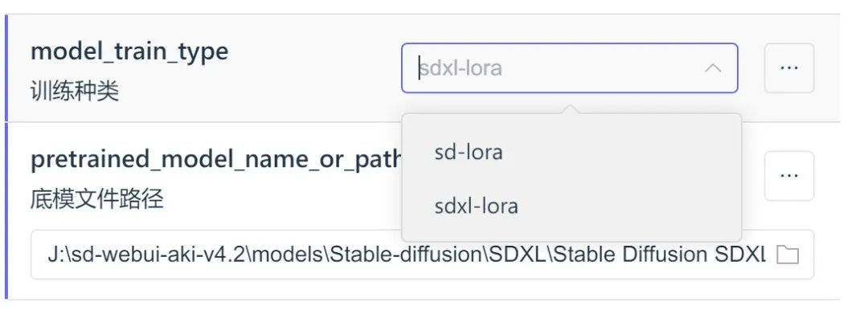The height and width of the screenshot is (310, 868).
Task: Focus the base model file path field
Action: [x=423, y=255]
